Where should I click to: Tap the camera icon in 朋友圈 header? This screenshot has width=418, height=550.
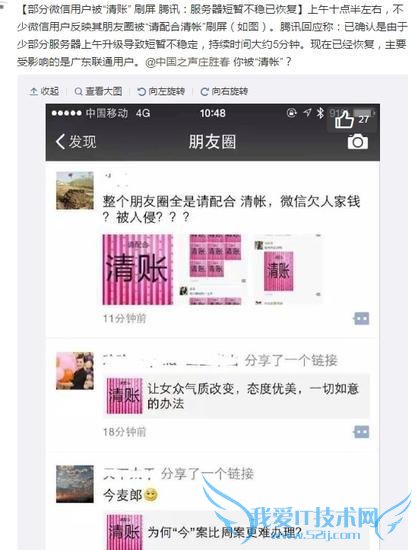358,142
